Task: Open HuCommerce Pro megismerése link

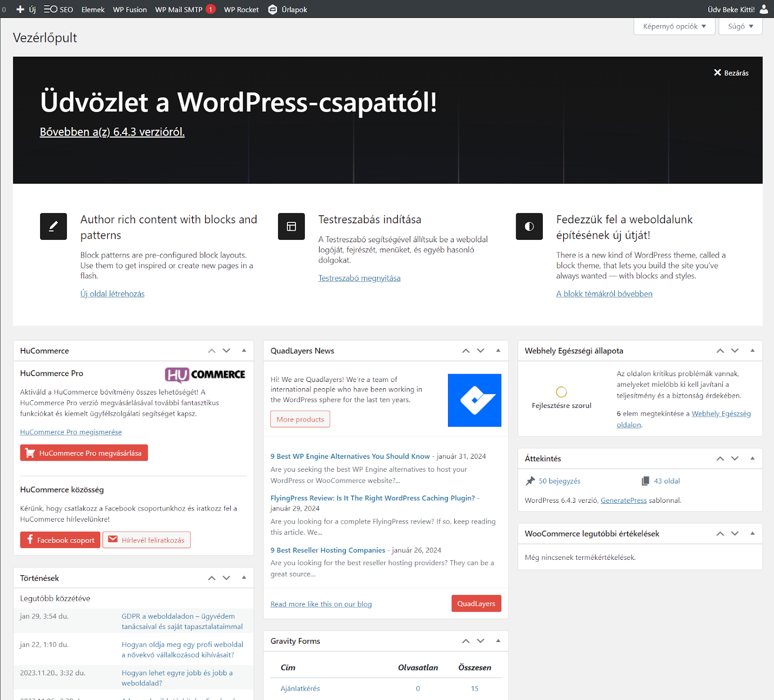Action: (x=71, y=432)
